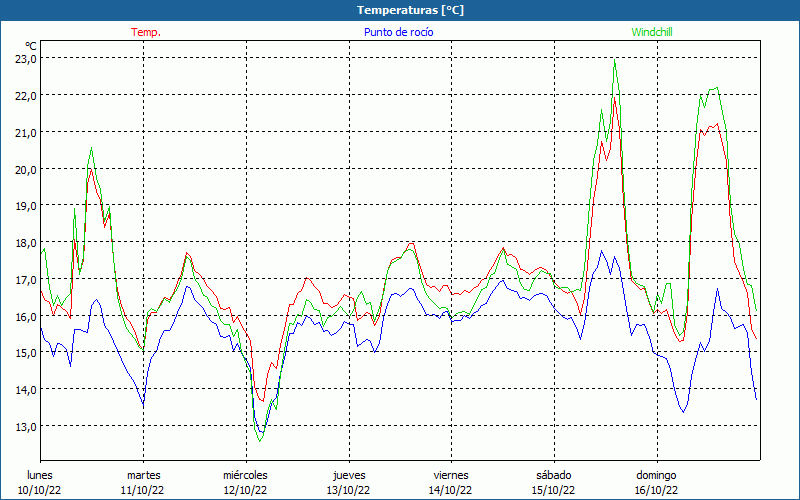This screenshot has height=500, width=800.
Task: Click the 'miércoles' day label
Action: click(245, 475)
